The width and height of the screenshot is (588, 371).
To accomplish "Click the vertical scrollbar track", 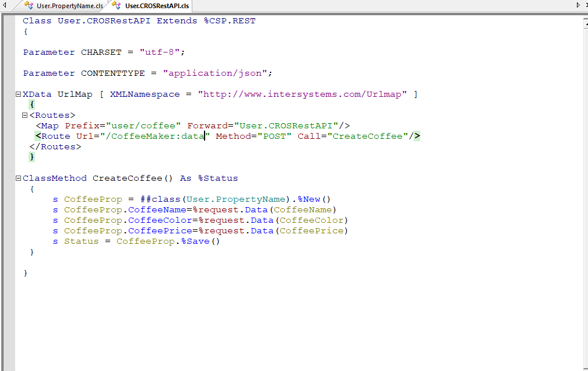I will coord(585,199).
